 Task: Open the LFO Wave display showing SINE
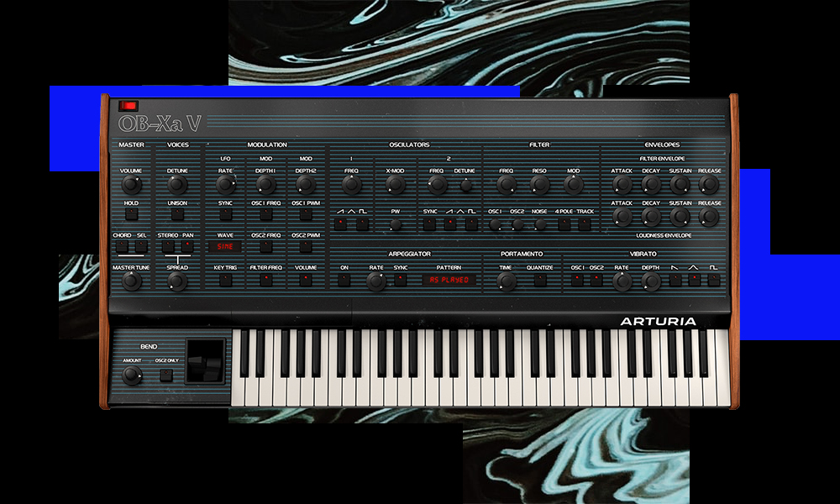click(x=225, y=246)
